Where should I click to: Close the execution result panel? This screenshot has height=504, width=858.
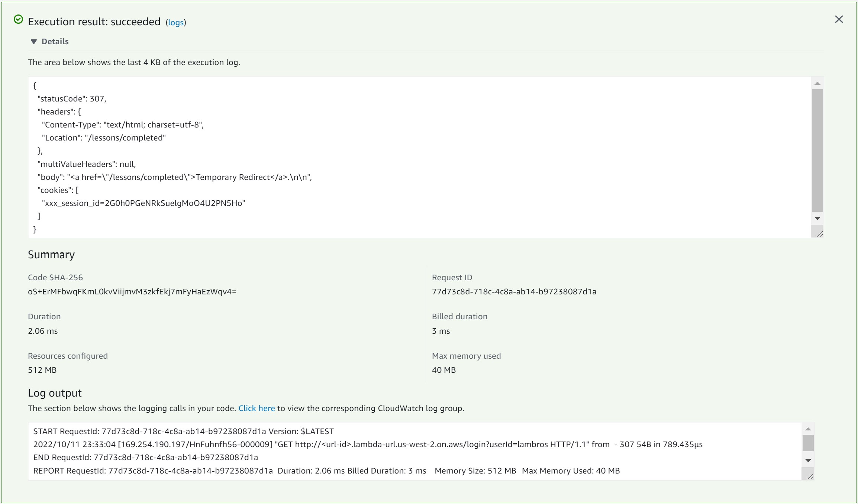click(839, 19)
